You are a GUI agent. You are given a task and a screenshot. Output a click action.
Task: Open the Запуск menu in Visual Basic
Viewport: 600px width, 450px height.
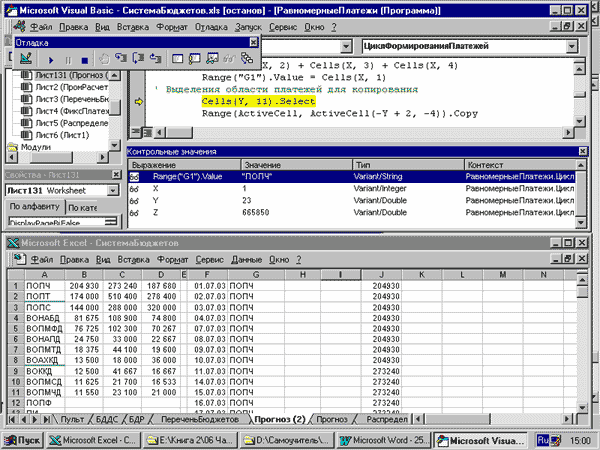click(x=248, y=27)
